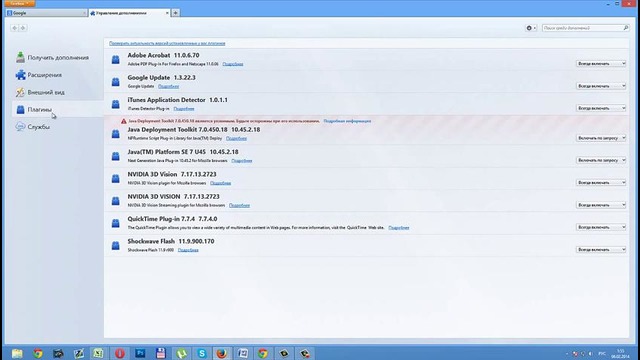The image size is (640, 360).
Task: Open Photoshop from the taskbar
Action: pos(140,353)
